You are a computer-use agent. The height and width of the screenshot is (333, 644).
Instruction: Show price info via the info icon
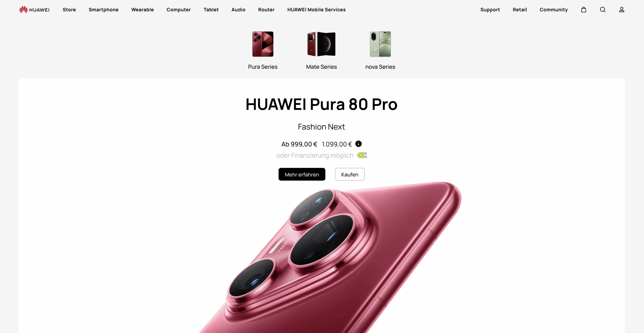point(358,144)
